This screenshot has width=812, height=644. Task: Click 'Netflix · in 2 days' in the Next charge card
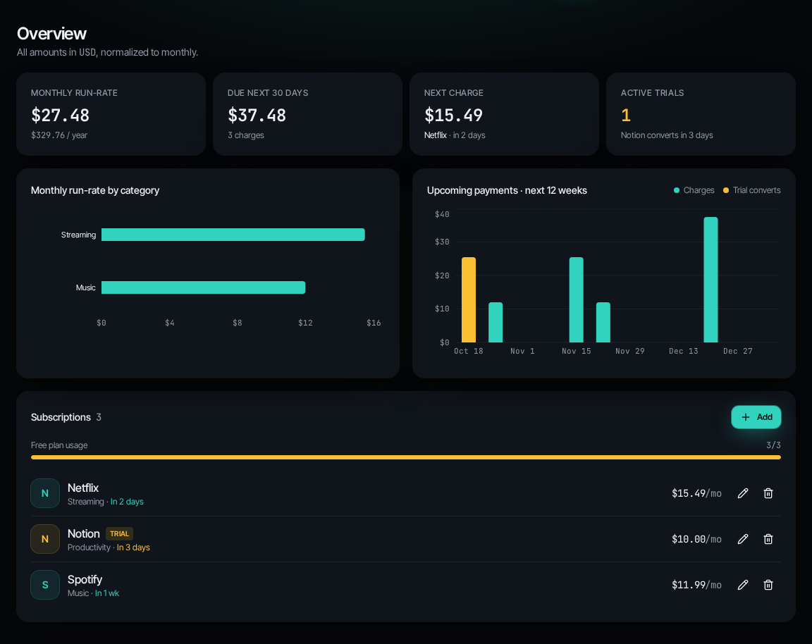(455, 135)
